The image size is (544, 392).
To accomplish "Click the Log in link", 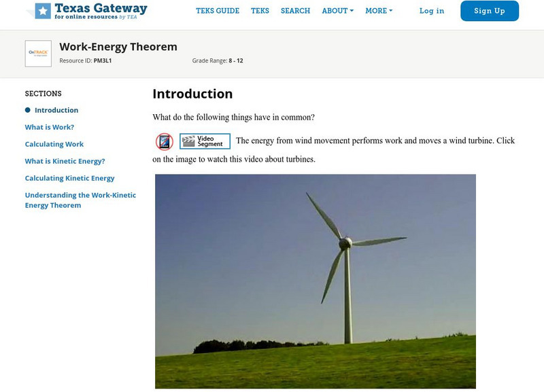I will [x=432, y=11].
